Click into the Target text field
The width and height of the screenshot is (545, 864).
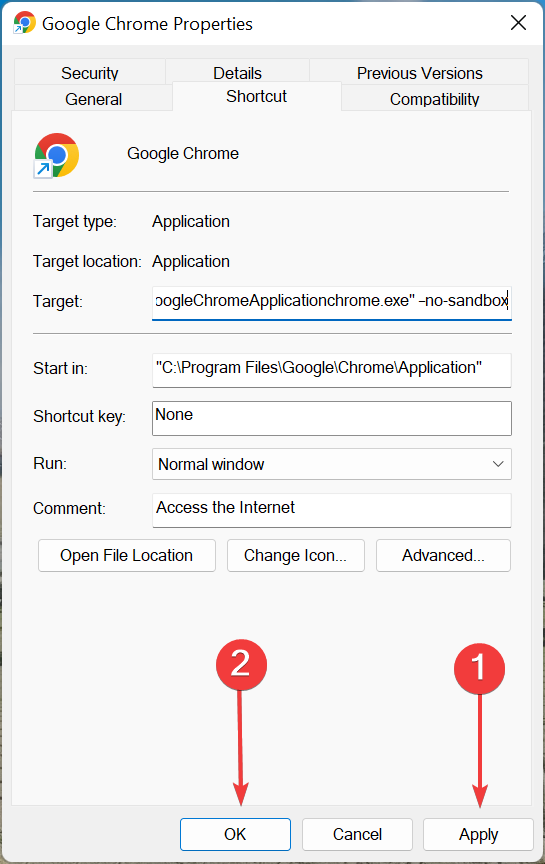pos(332,302)
